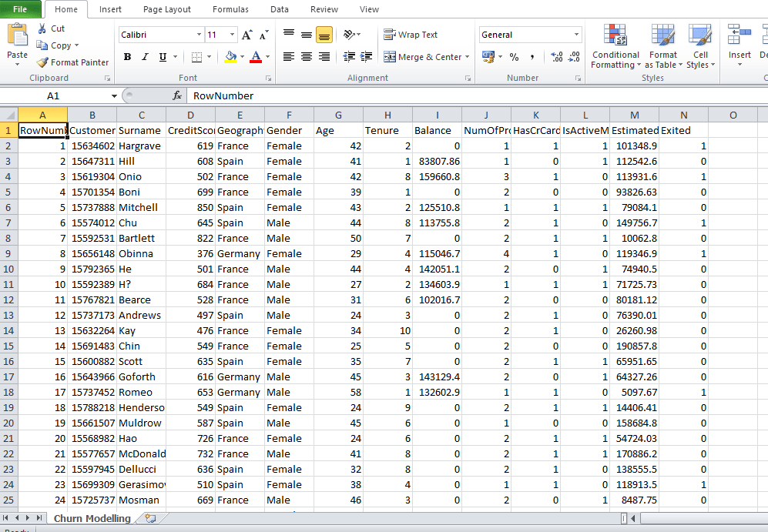This screenshot has width=768, height=532.
Task: Set Top Align for cell
Action: point(289,35)
